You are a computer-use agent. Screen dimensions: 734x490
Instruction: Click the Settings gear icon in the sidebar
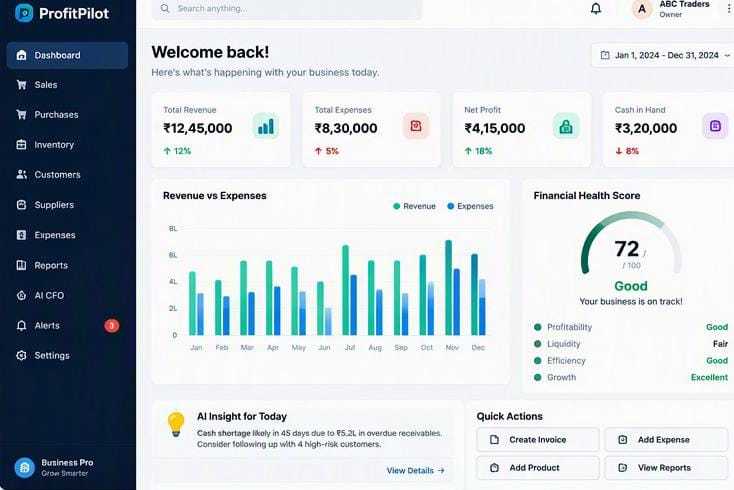coord(22,355)
